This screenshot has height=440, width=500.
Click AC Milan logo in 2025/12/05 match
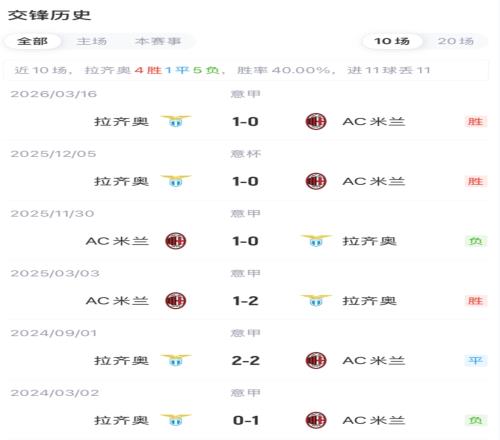[x=316, y=181]
